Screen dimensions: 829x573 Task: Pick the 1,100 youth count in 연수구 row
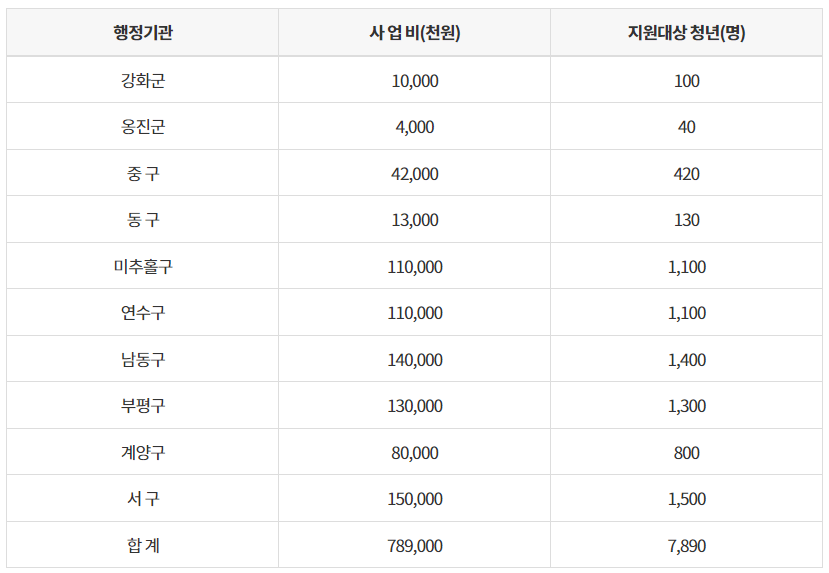tap(686, 313)
